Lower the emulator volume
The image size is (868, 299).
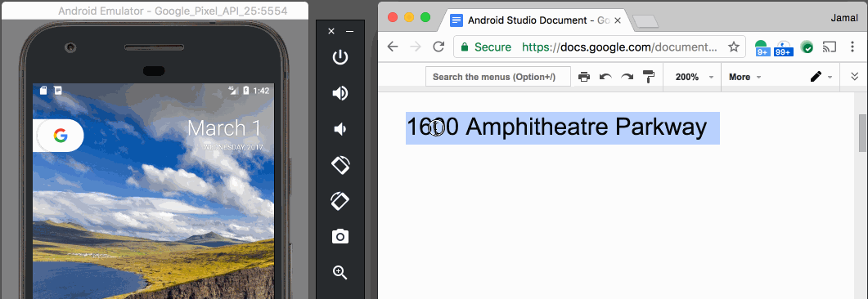pos(340,129)
